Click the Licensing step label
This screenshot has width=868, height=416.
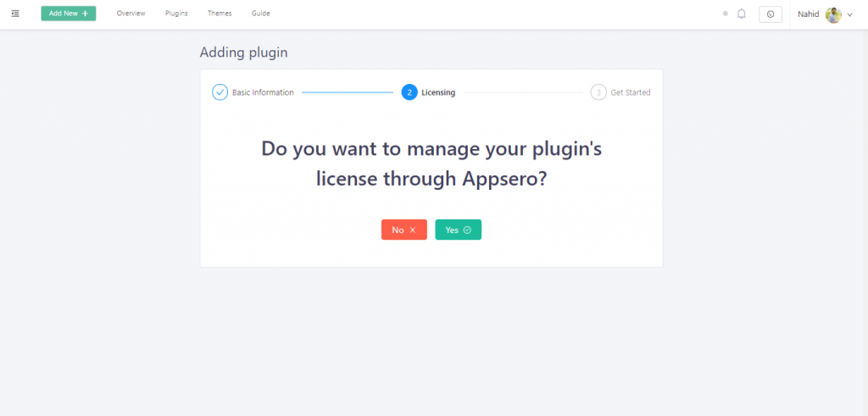pyautogui.click(x=438, y=92)
